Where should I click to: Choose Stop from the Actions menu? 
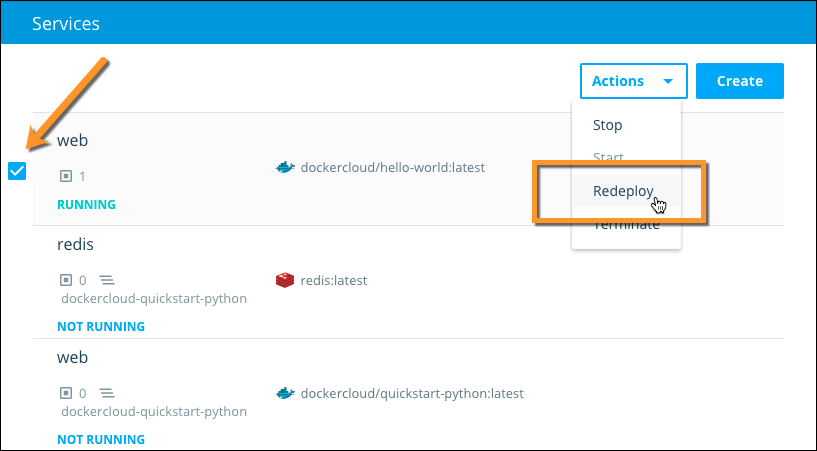coord(607,125)
